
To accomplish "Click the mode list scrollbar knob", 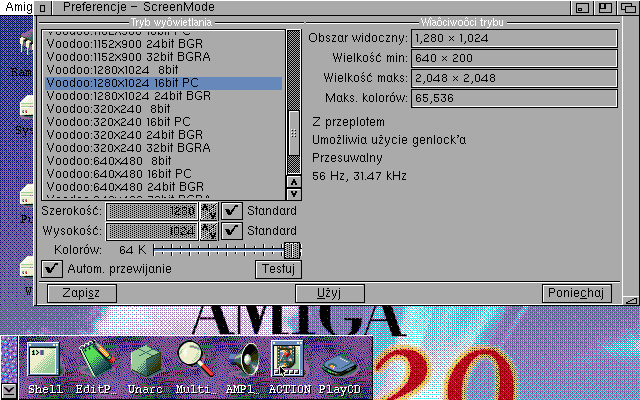I will 294,133.
